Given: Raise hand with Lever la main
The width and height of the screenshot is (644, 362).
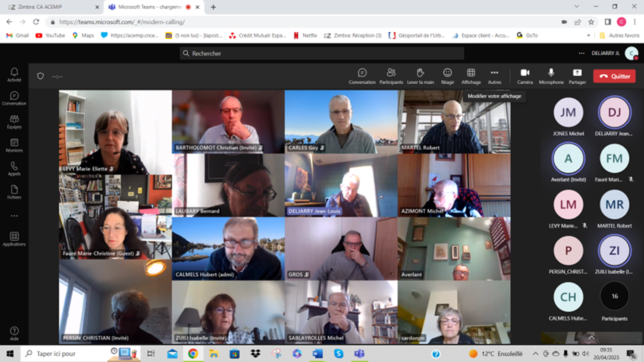Looking at the screenshot, I should click(x=420, y=76).
